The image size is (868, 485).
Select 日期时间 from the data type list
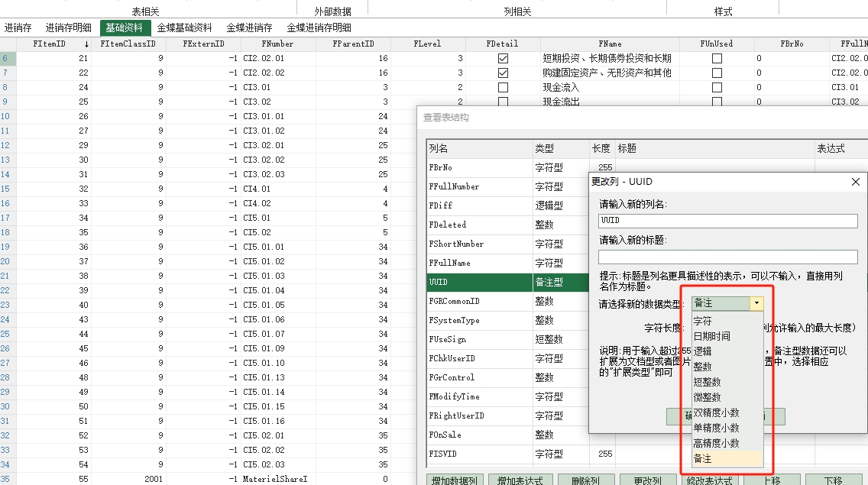pos(711,336)
